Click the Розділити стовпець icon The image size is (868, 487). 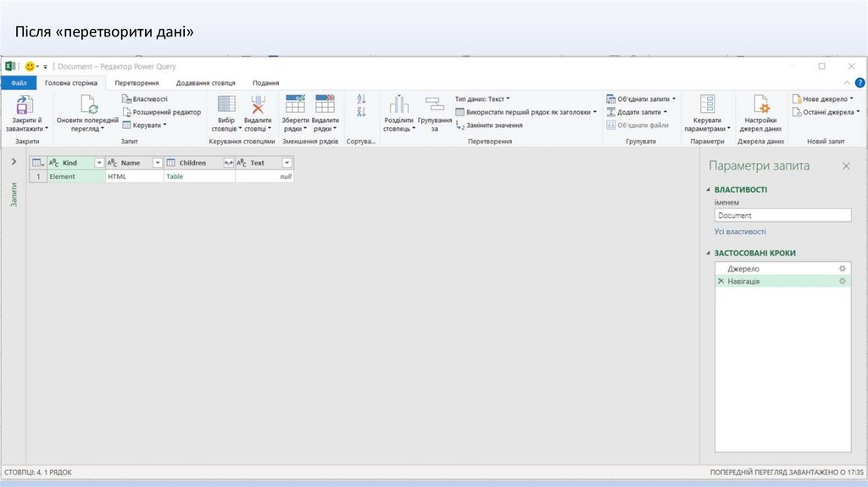[398, 104]
